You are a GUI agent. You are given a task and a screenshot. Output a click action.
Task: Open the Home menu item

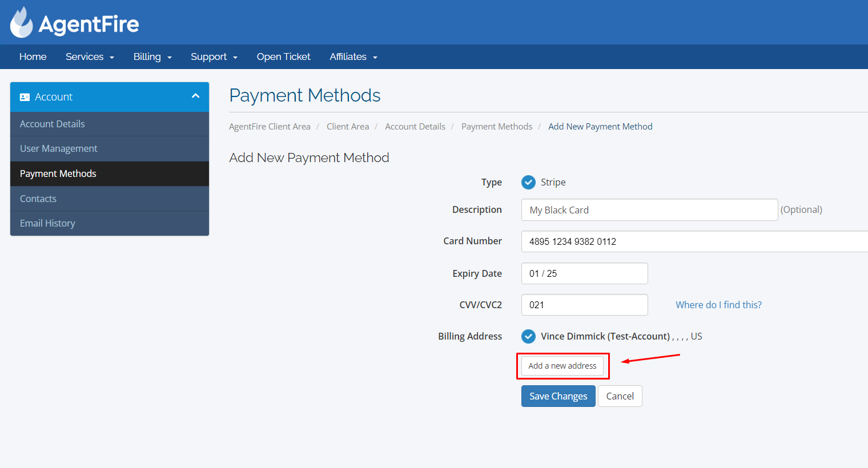(x=33, y=57)
